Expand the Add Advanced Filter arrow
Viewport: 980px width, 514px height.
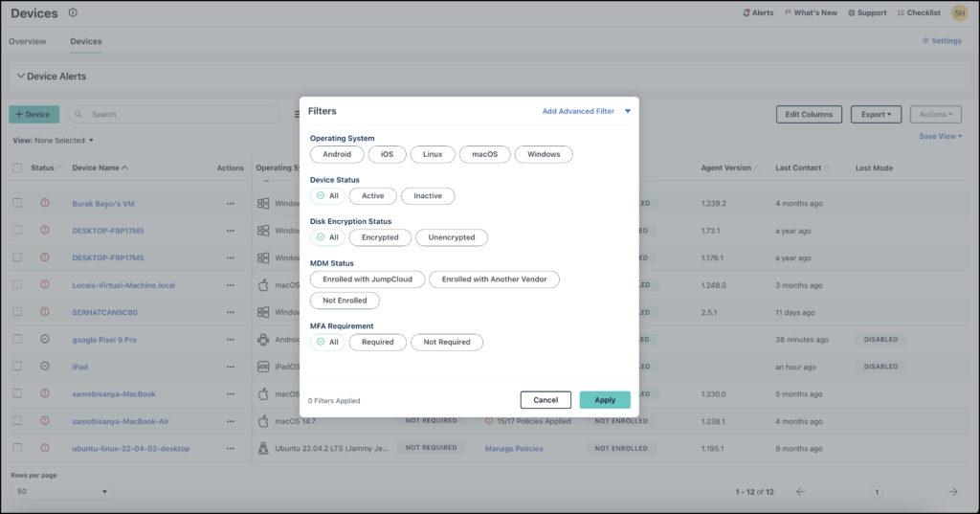tap(628, 111)
